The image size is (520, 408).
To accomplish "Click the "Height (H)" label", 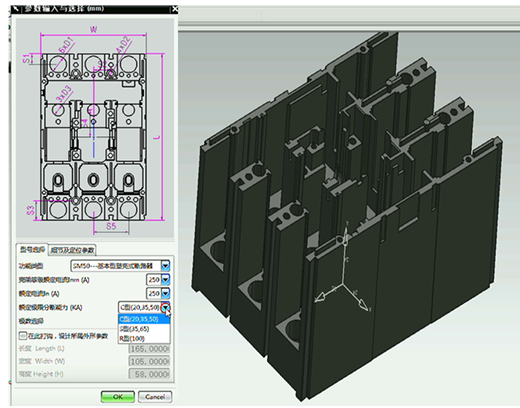I will click(41, 374).
